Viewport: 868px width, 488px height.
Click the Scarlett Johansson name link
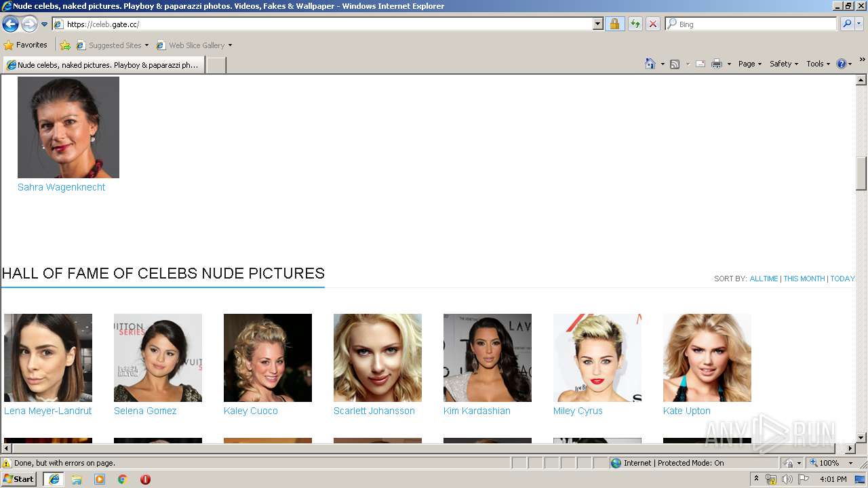click(x=374, y=411)
